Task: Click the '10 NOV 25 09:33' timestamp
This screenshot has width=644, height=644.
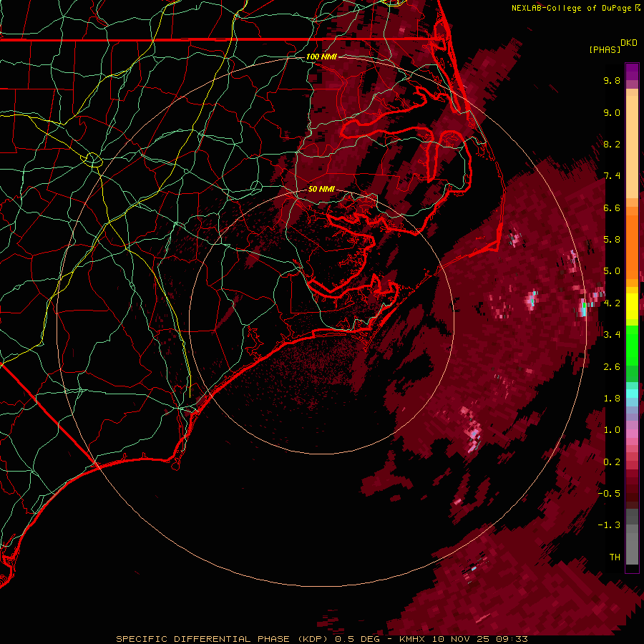Action: pos(480,639)
